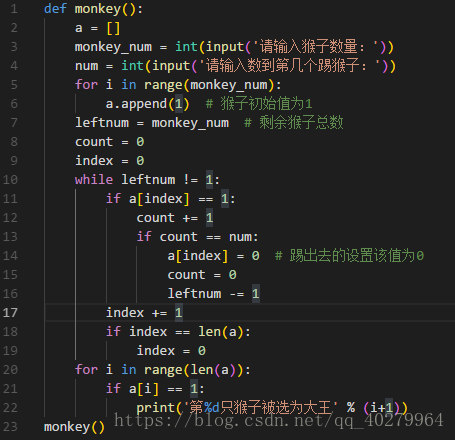Screen dimensions: 455x440
Task: Click 'if a[i] == 1:' condition
Action: coord(155,389)
